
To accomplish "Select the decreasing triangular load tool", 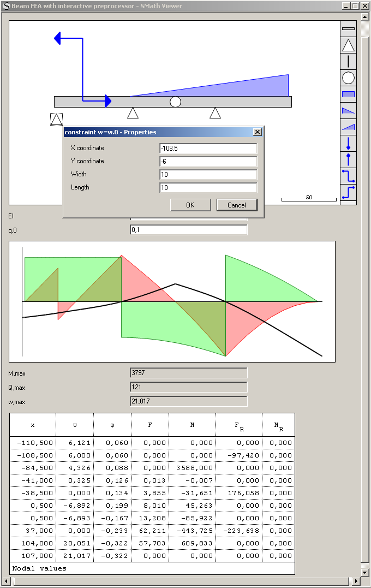I will point(348,111).
